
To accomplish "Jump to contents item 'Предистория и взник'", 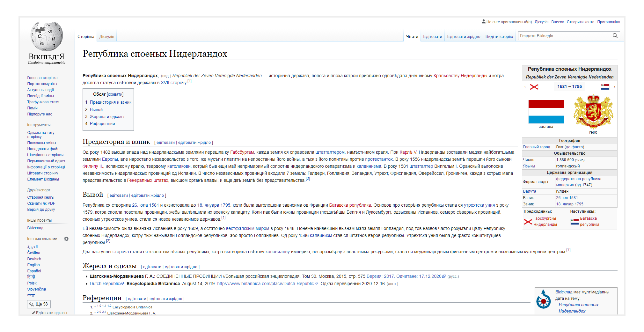I will click(x=111, y=102).
